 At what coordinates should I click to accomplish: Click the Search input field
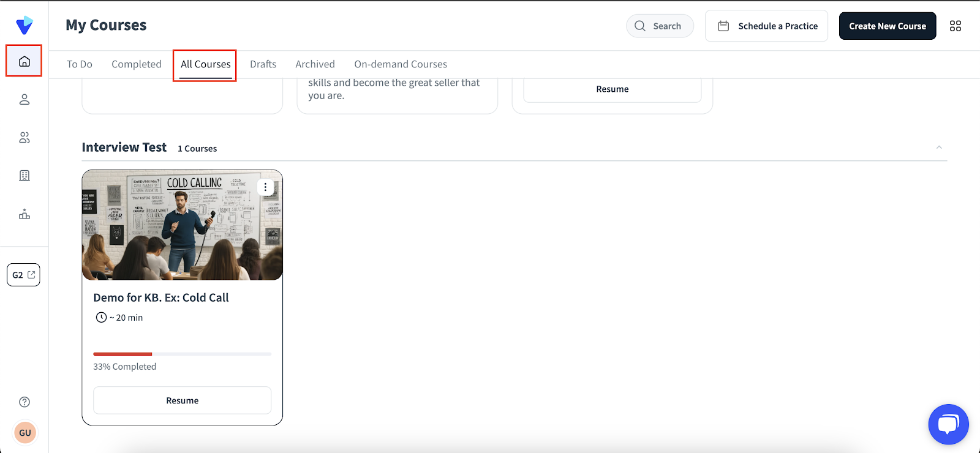click(660, 26)
